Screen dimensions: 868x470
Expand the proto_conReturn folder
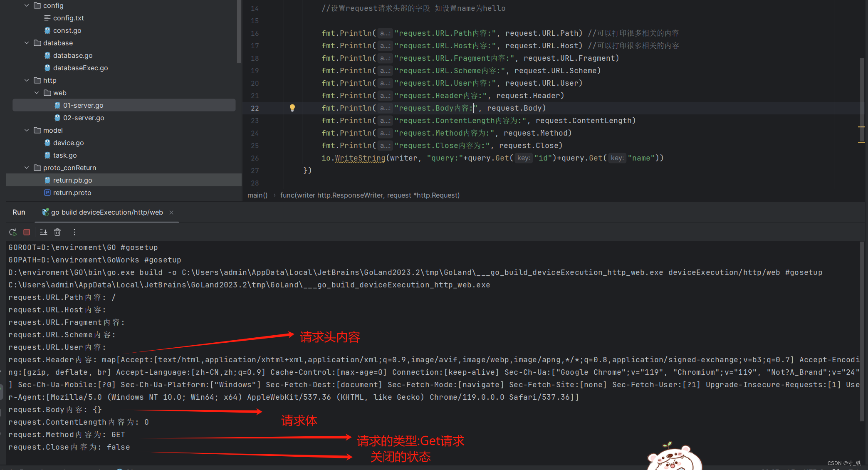pos(24,168)
